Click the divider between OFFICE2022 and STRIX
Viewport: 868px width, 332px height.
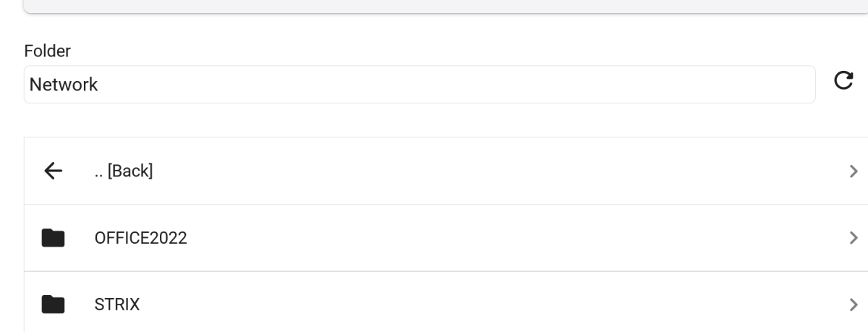tap(434, 271)
